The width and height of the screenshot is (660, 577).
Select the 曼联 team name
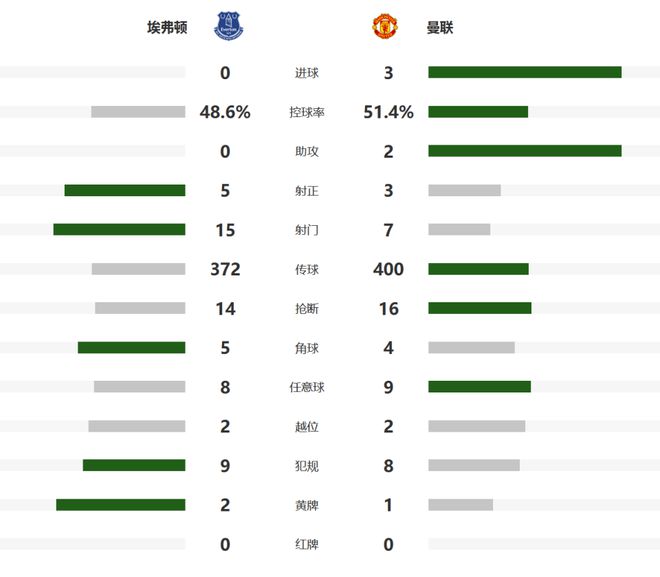click(x=440, y=28)
